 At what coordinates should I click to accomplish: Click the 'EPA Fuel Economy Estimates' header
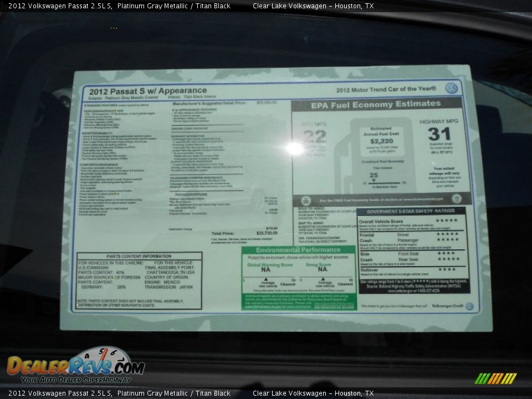pos(376,105)
